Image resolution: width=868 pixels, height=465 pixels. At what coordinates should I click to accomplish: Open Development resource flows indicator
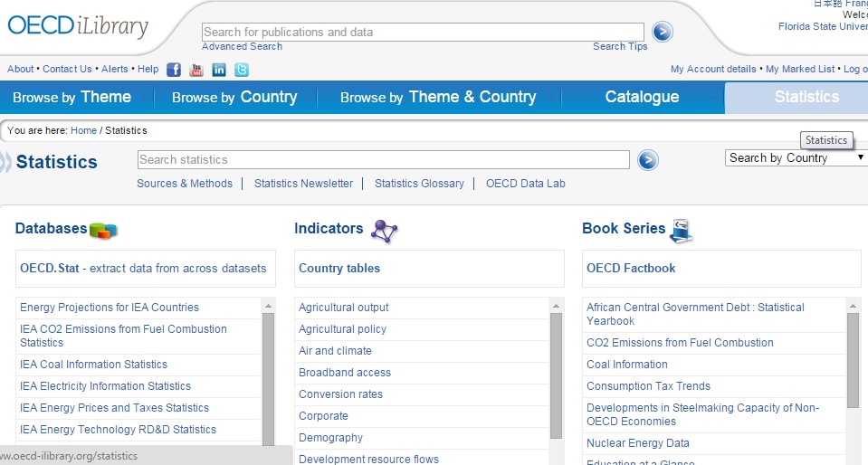(x=368, y=460)
